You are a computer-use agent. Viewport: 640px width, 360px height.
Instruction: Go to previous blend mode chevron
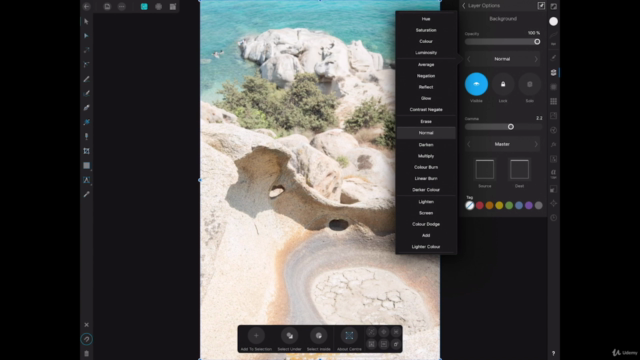pos(469,59)
